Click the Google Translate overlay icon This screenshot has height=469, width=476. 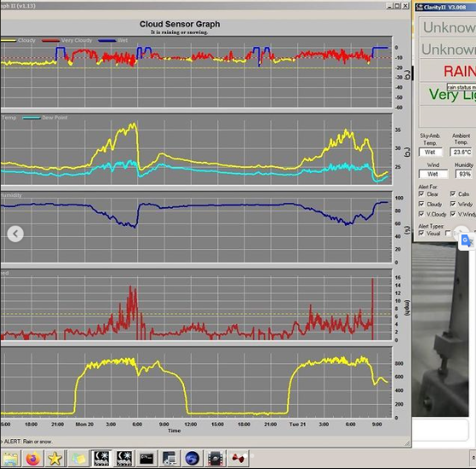(467, 241)
